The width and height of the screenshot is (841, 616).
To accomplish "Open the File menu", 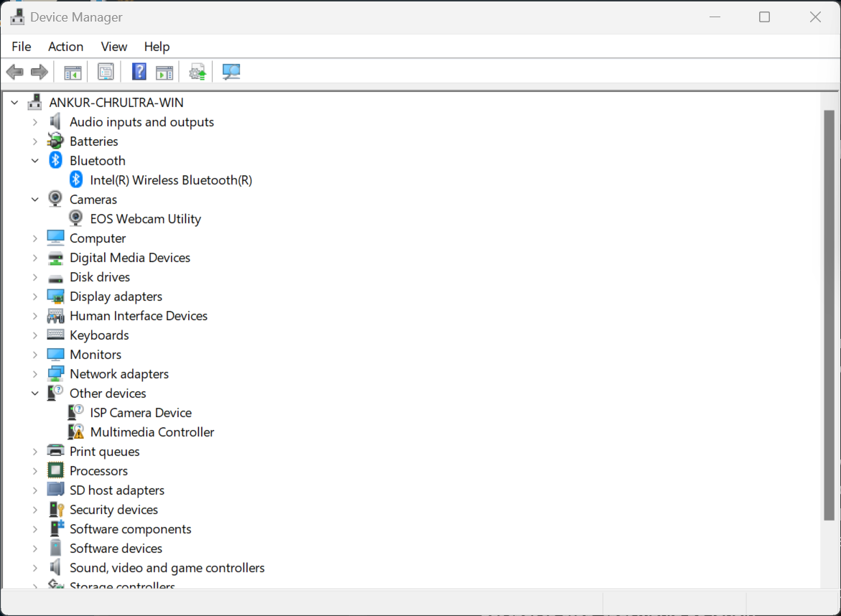I will (22, 47).
